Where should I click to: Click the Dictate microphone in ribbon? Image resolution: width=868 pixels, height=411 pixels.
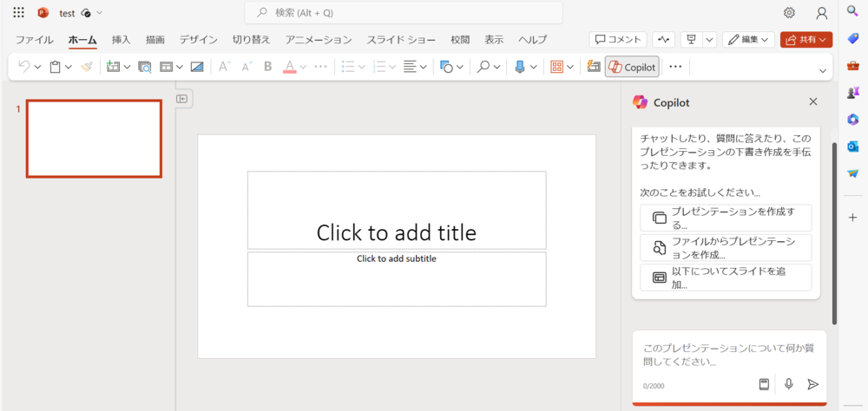[520, 67]
